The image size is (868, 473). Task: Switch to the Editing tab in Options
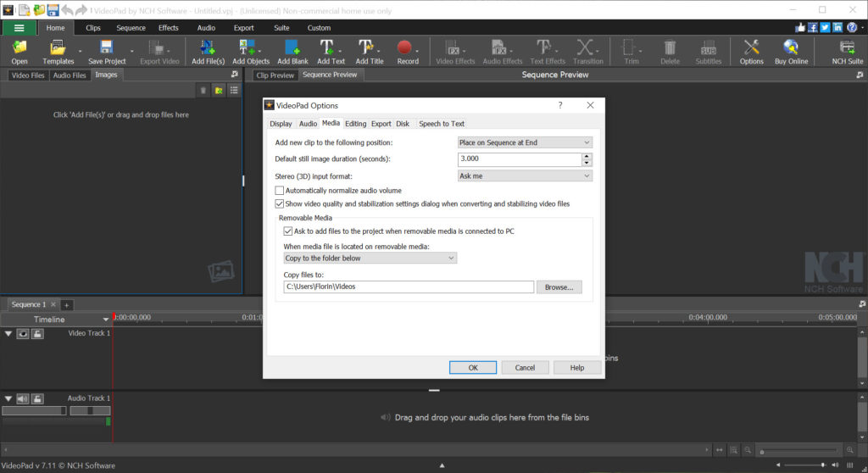pyautogui.click(x=355, y=124)
